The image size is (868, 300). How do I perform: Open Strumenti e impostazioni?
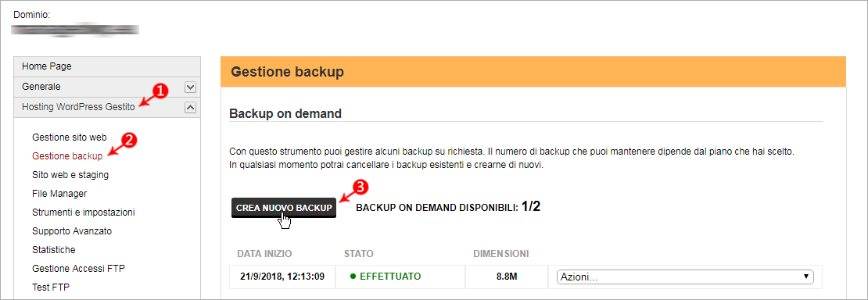(x=84, y=212)
